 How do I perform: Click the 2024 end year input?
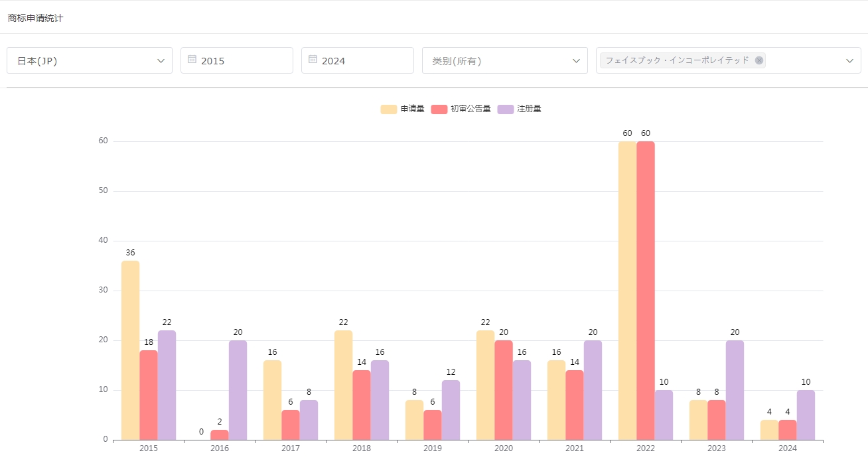point(363,60)
